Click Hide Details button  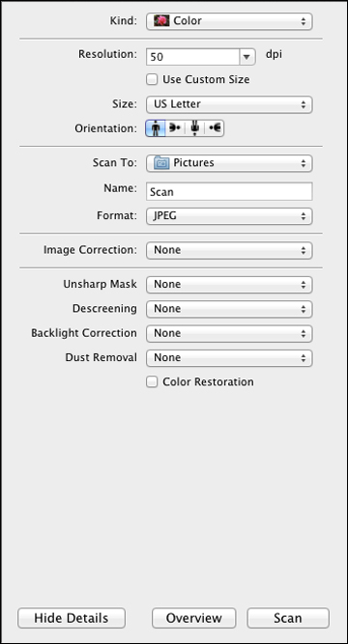[x=72, y=618]
